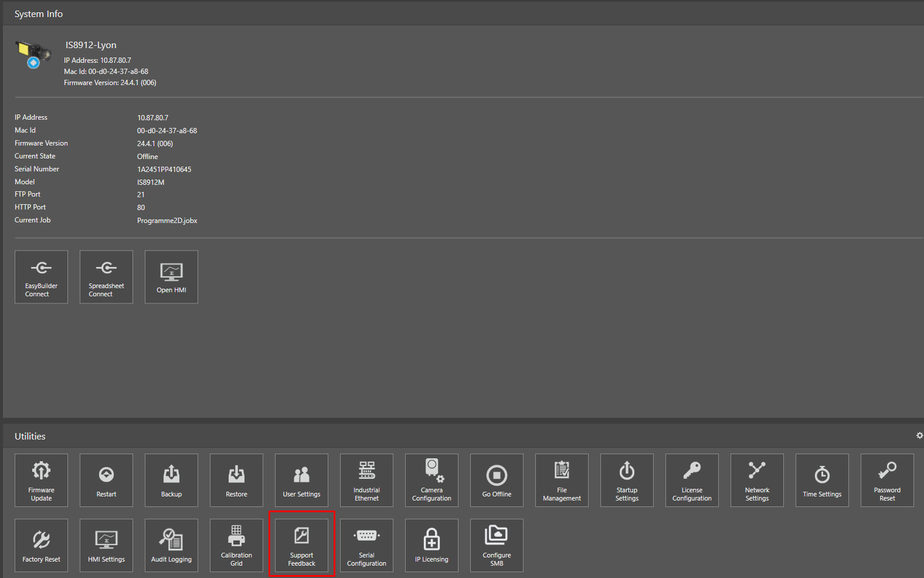Viewport: 924px width, 578px height.
Task: Click the IS8912-Lyon camera thumbnail
Action: click(x=33, y=55)
